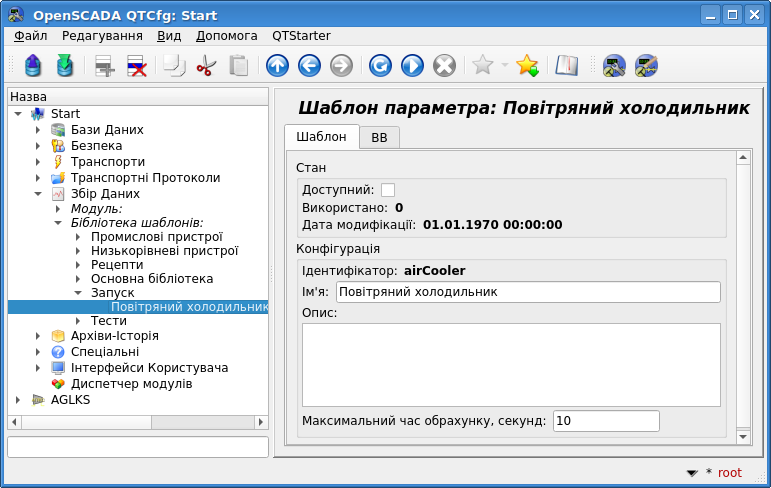This screenshot has height=488, width=771.
Task: Click the add item toolbar icon
Action: [105, 66]
